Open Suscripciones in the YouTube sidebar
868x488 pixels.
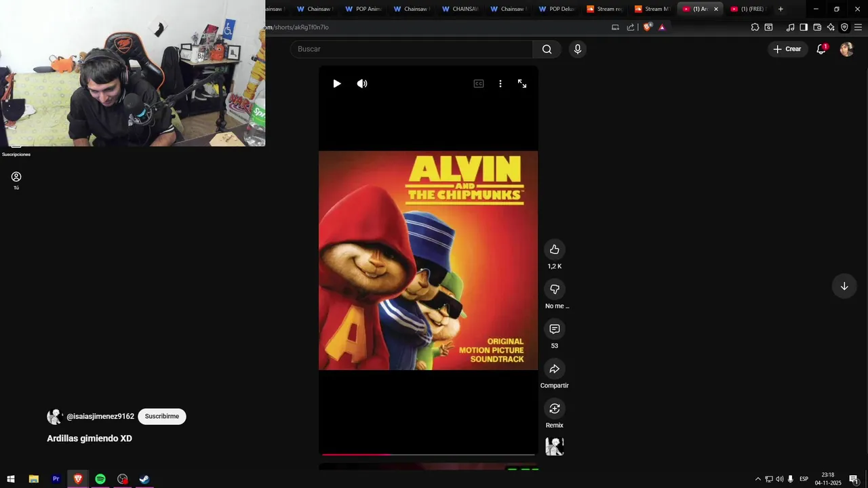[16, 150]
